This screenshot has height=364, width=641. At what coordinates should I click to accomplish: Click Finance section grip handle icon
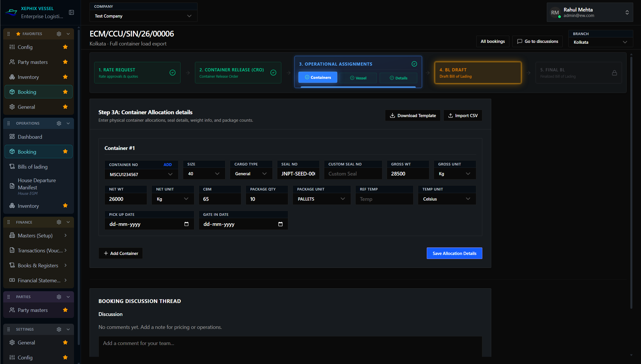click(9, 222)
